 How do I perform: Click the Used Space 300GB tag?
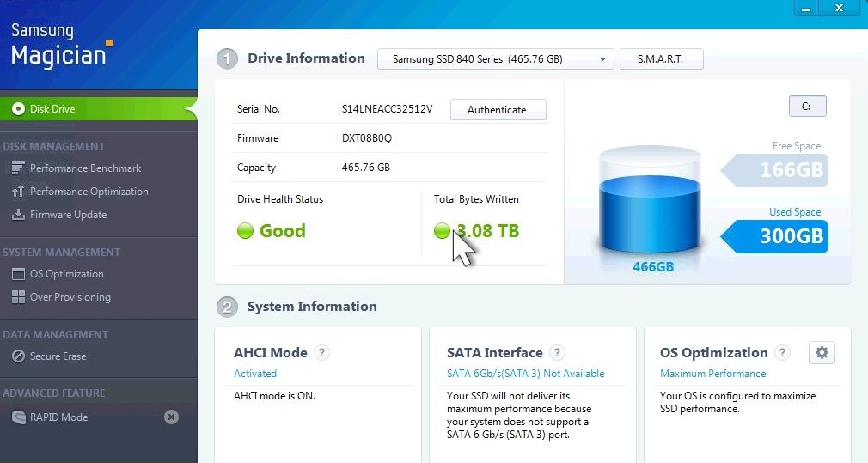[x=775, y=236]
